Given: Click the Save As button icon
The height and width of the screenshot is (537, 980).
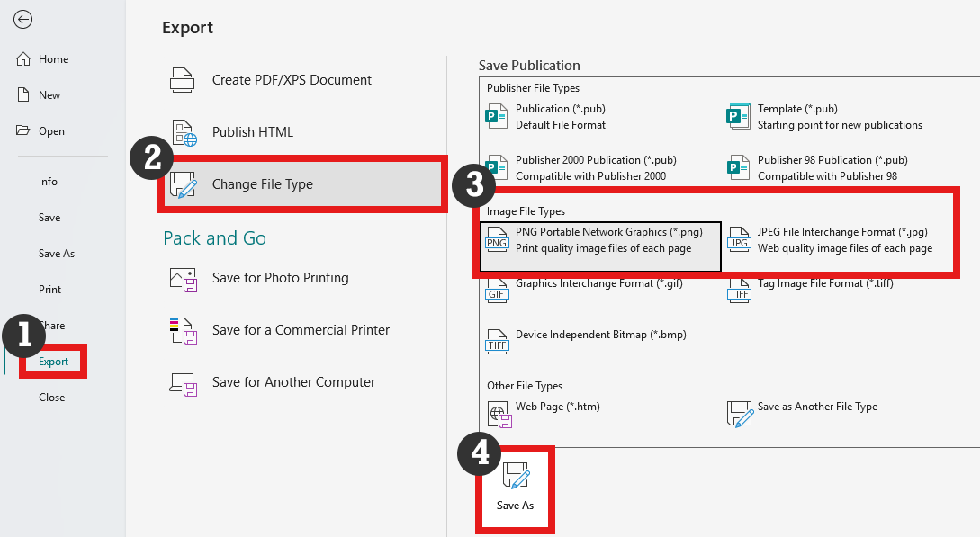Looking at the screenshot, I should pyautogui.click(x=516, y=476).
